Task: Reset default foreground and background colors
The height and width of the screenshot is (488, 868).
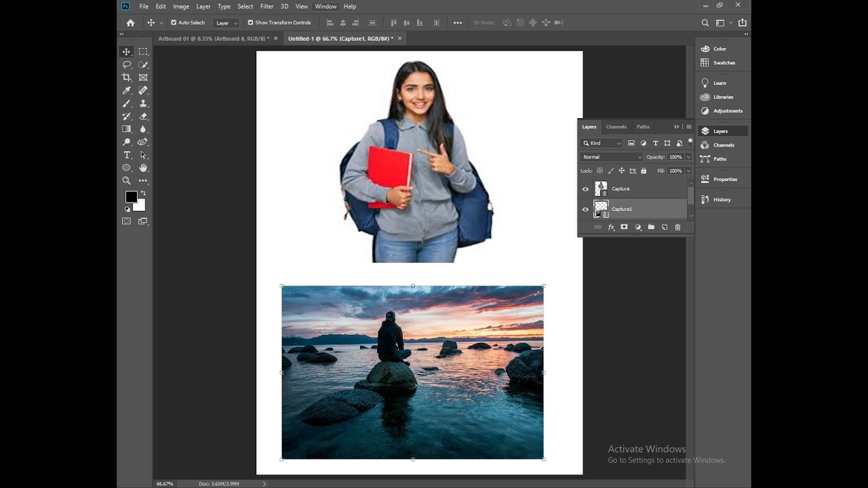Action: click(127, 209)
